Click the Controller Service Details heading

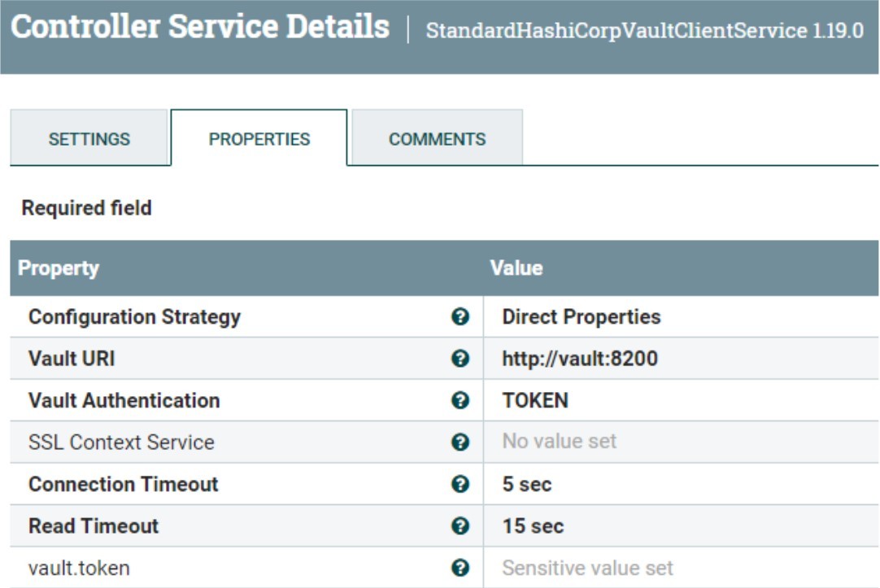click(x=200, y=26)
